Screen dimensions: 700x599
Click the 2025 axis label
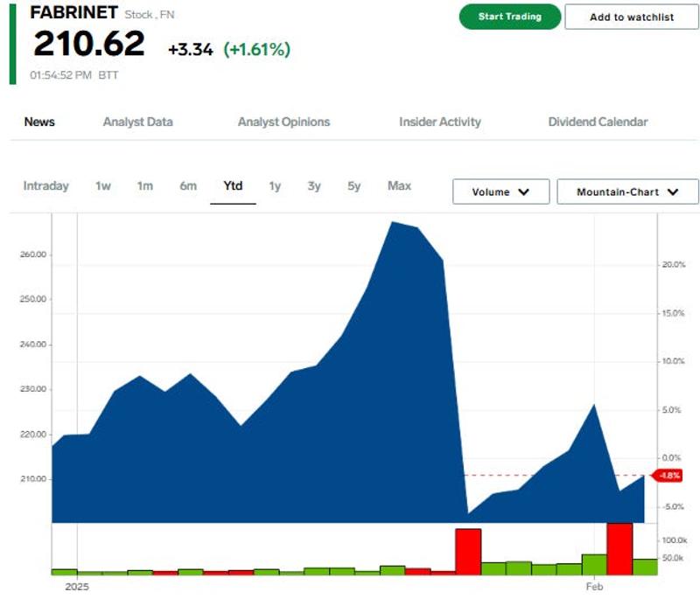77,587
